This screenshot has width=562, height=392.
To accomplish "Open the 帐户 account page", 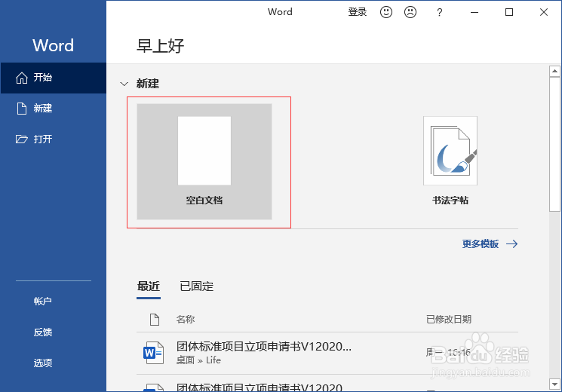I will (x=43, y=301).
